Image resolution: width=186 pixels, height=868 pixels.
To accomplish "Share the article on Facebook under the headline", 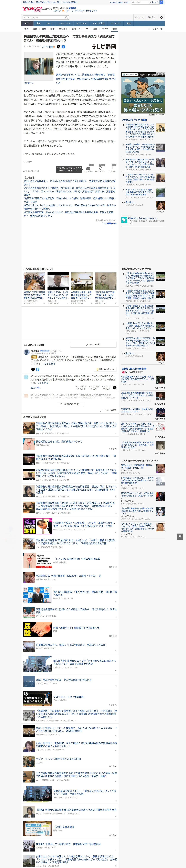I will (x=63, y=47).
